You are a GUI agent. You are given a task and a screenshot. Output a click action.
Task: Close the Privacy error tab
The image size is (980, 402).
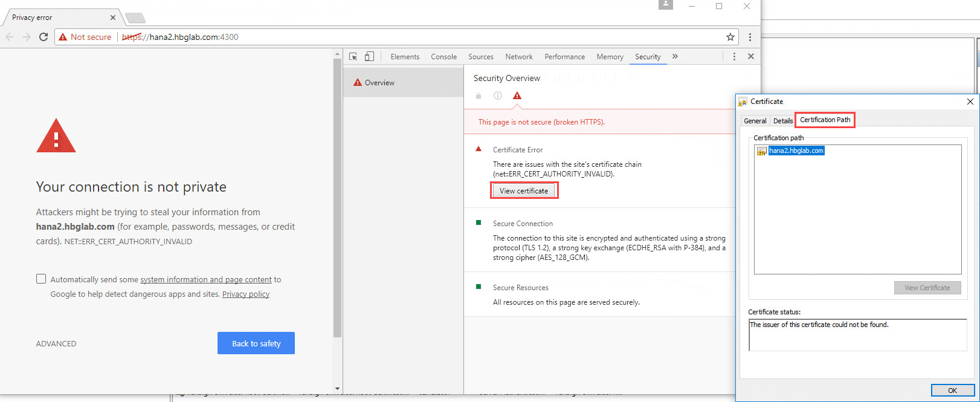(113, 18)
